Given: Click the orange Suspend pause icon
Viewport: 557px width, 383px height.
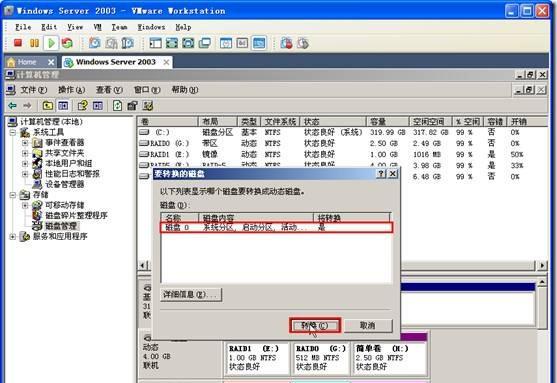Looking at the screenshot, I should click(x=34, y=43).
